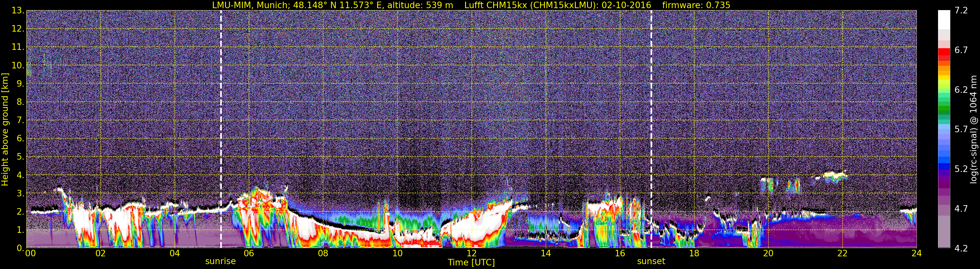Viewport: 980px width, 269px height.
Task: Click the colorbar value label '7.2'
Action: [961, 11]
